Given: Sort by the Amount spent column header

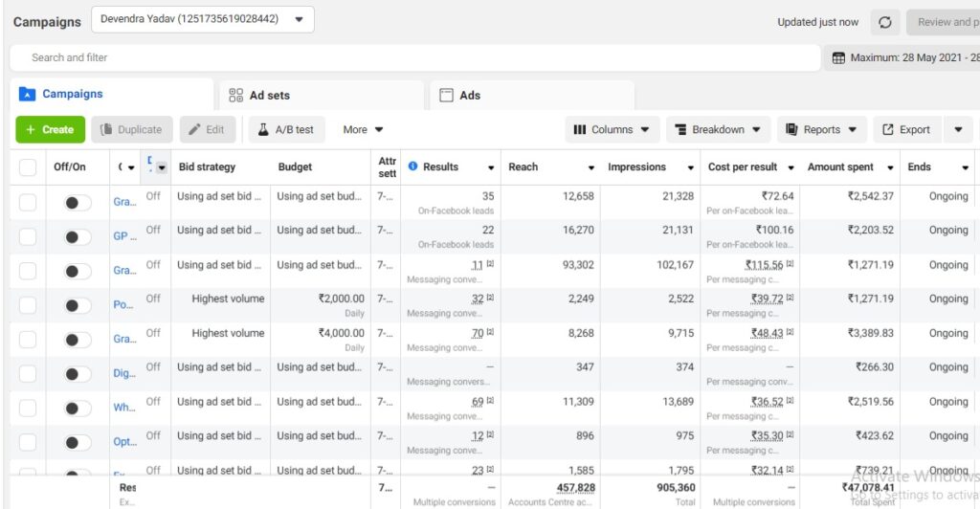Looking at the screenshot, I should click(x=840, y=167).
